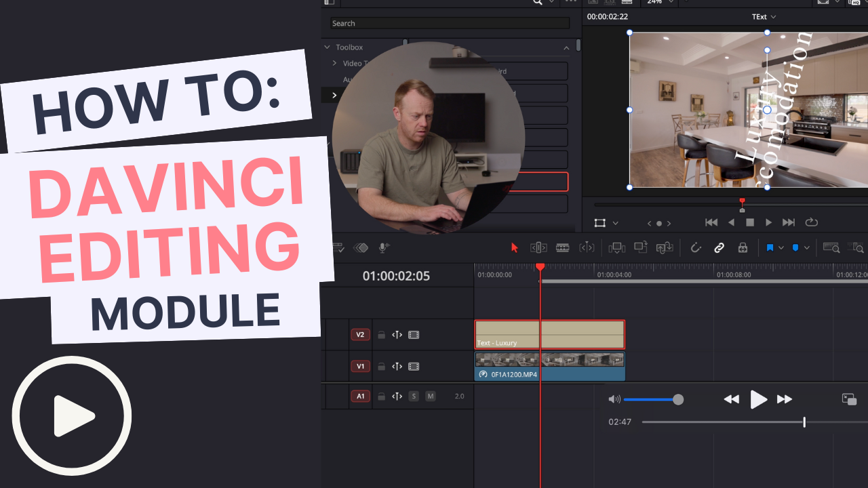Collapse the Toolbox tree item

tap(328, 47)
